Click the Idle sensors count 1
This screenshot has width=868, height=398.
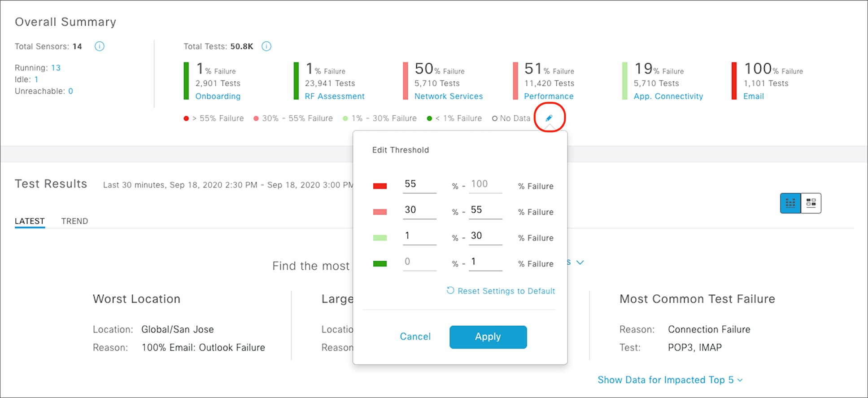36,79
